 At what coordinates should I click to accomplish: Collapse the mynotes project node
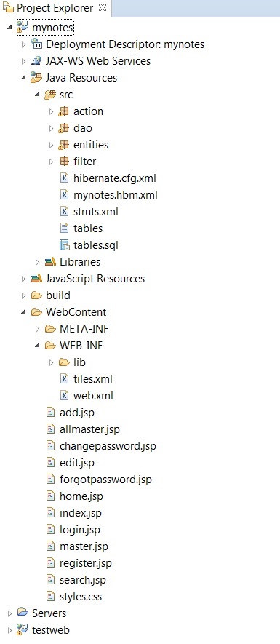point(9,28)
